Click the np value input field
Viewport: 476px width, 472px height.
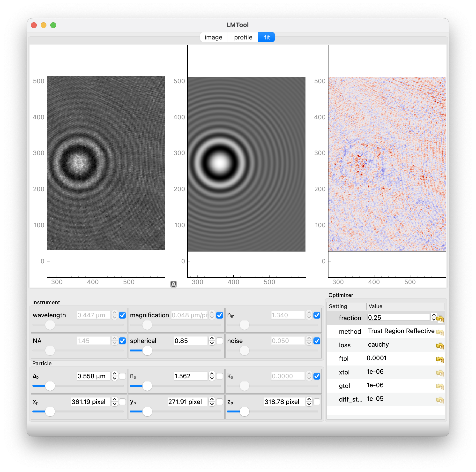tap(190, 376)
